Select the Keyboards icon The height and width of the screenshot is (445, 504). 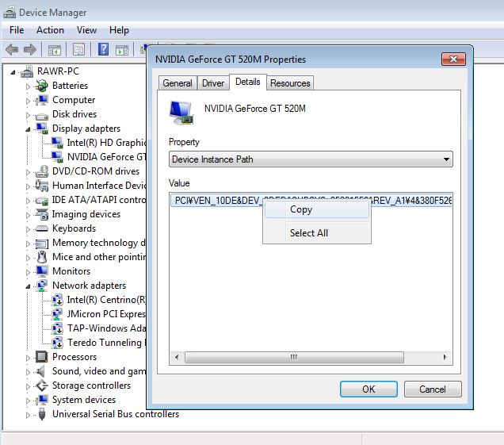(42, 228)
